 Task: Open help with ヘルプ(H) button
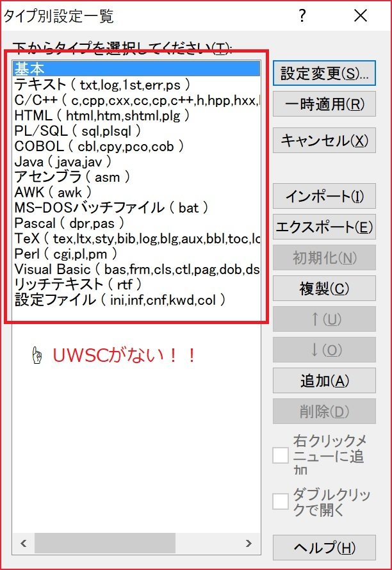coord(324,548)
